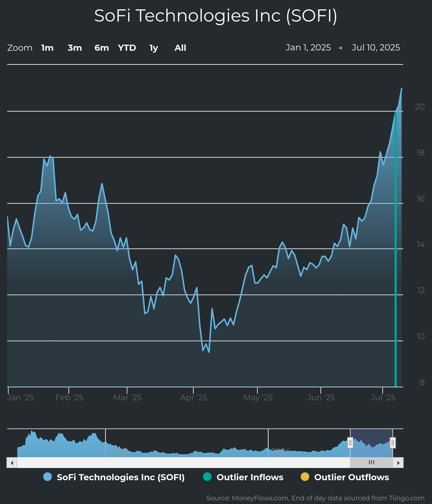Open the end date field showing Jul 10, 2025
Image resolution: width=432 pixels, height=504 pixels.
376,47
